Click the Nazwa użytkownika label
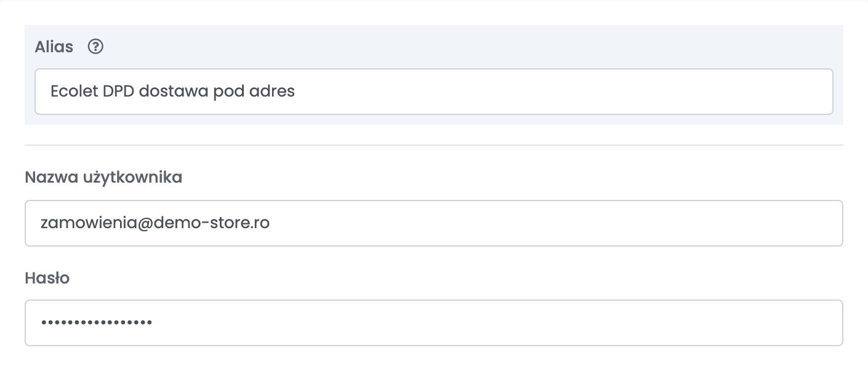 point(103,178)
